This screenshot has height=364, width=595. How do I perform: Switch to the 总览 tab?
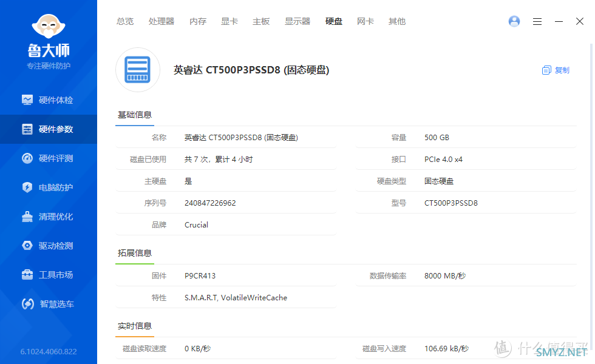[x=125, y=21]
